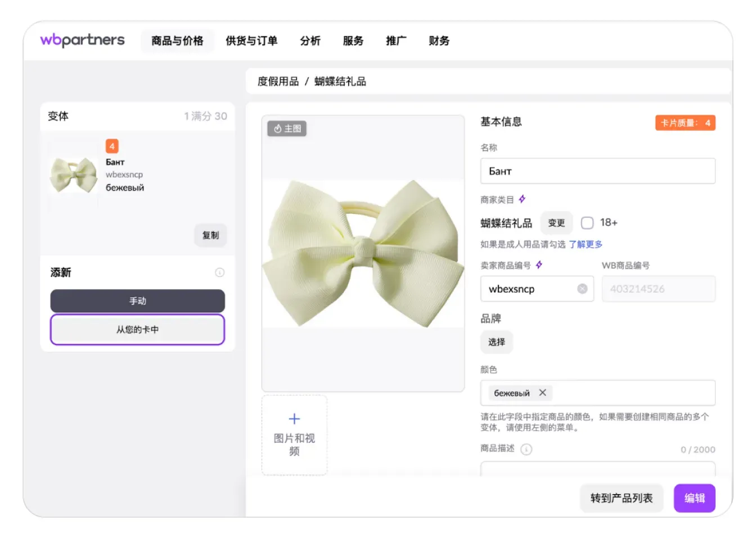Open the brand selector via 选择

497,342
